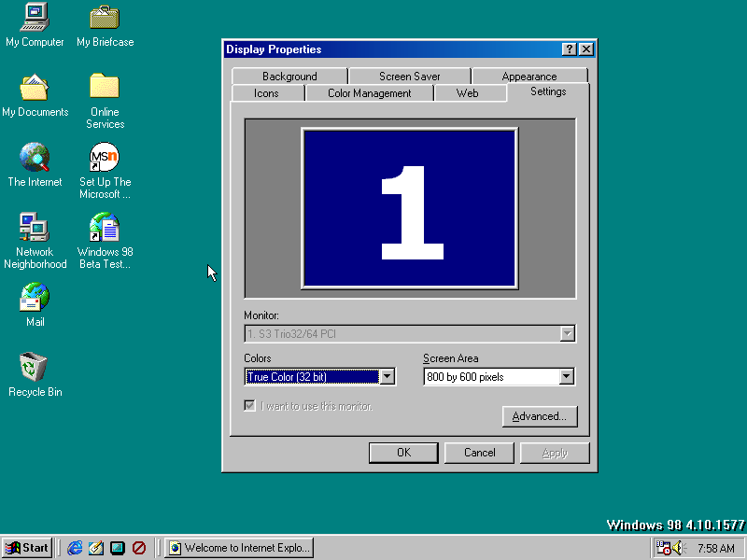Close the Display Properties dialog
This screenshot has width=747, height=560.
pos(586,49)
